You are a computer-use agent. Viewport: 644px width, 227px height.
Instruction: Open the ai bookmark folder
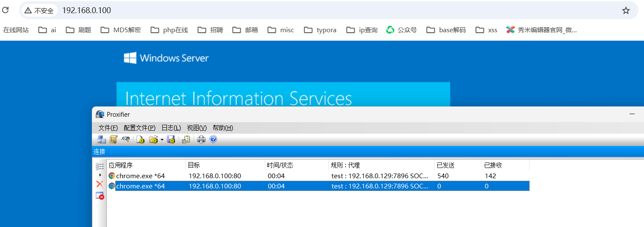tap(47, 30)
